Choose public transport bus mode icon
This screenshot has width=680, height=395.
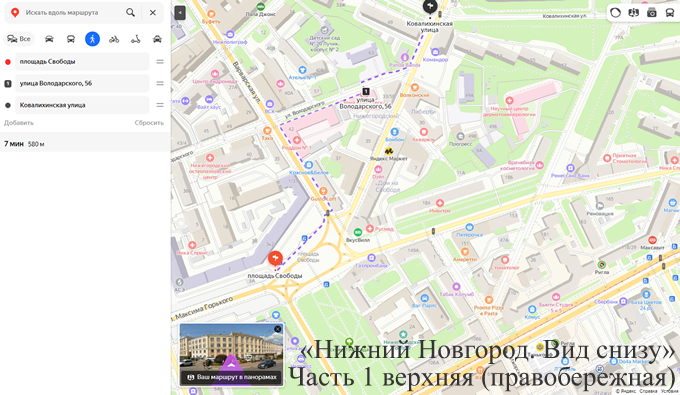pyautogui.click(x=71, y=39)
